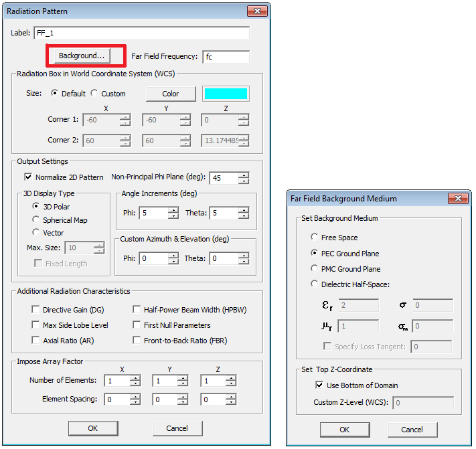Click the Custom Azimuth Phi field
476x449 pixels.
153,258
